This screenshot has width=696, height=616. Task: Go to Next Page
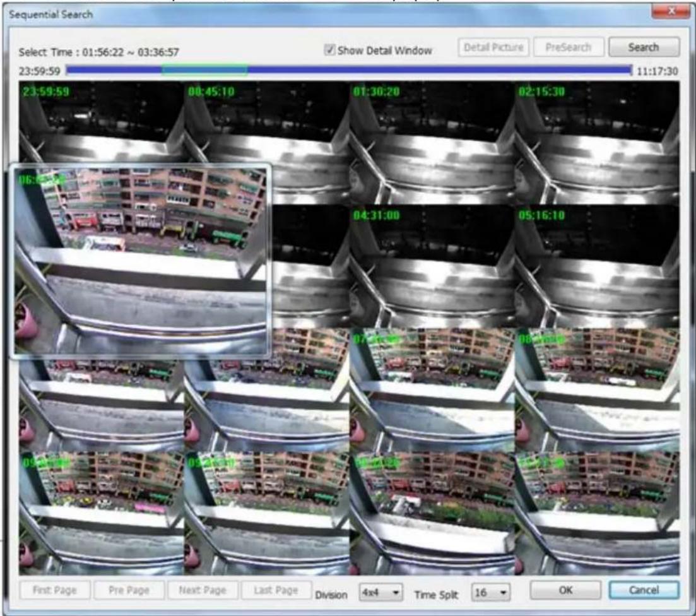pyautogui.click(x=203, y=590)
